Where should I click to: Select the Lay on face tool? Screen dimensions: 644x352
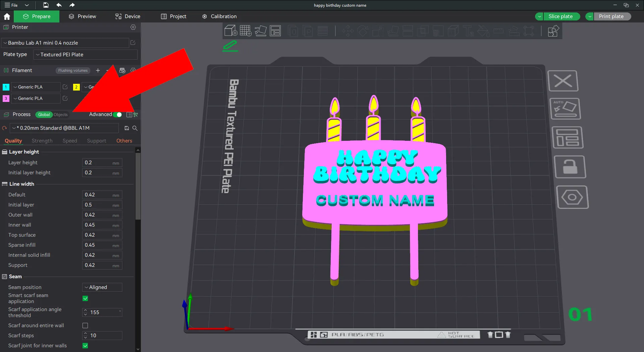click(x=393, y=31)
